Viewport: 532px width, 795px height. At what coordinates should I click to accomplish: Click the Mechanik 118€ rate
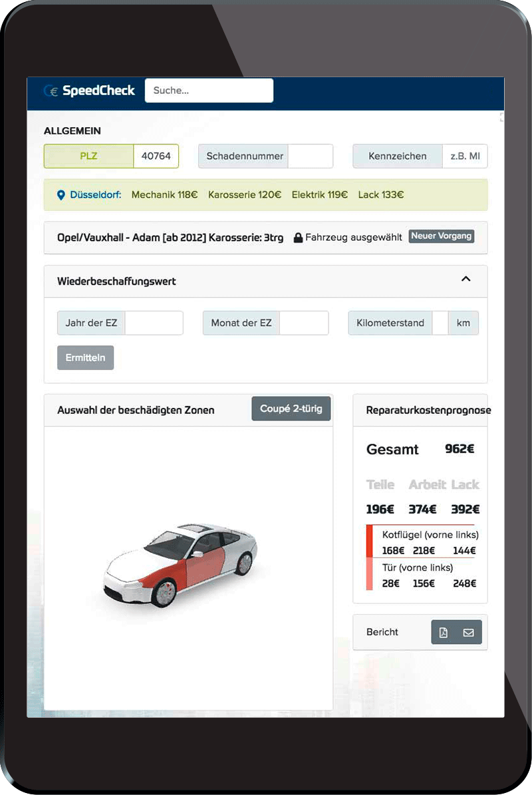click(x=164, y=195)
